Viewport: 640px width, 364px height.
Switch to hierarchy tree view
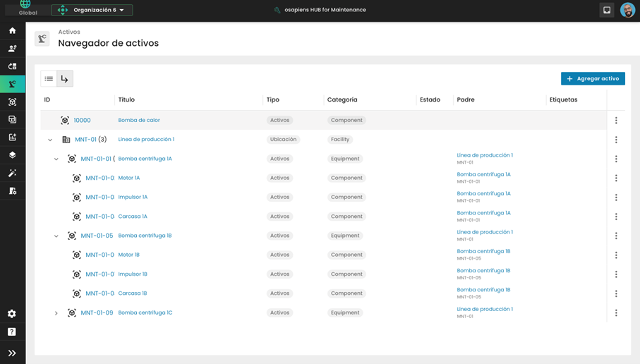click(x=65, y=79)
